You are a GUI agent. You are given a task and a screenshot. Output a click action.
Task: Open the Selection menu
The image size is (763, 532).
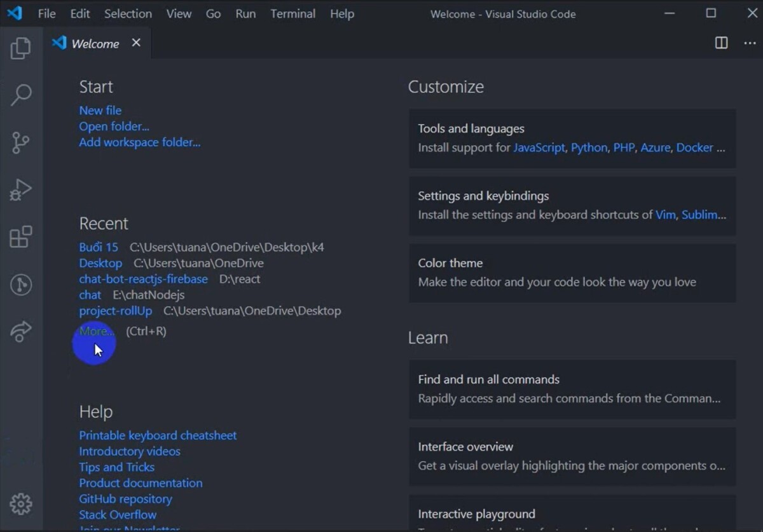[128, 14]
